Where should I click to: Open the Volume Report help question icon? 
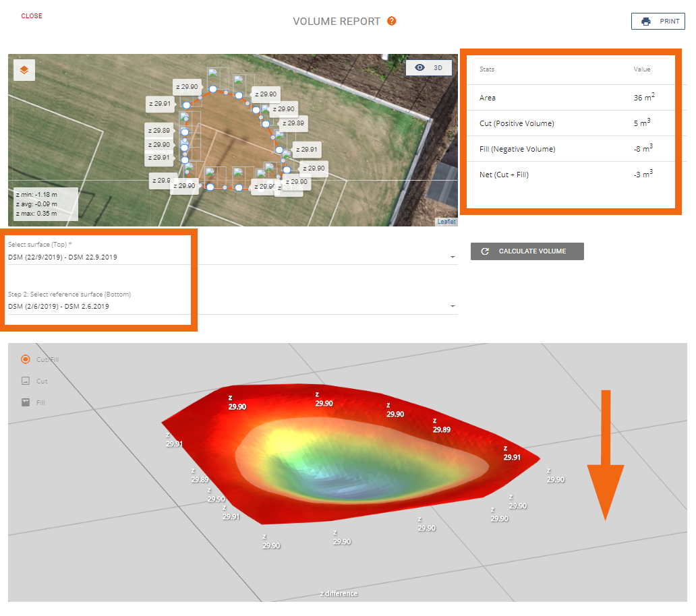point(391,21)
